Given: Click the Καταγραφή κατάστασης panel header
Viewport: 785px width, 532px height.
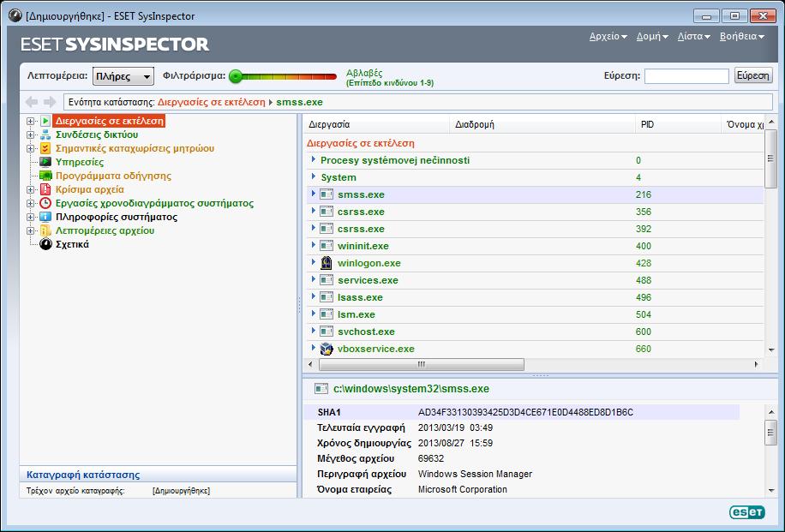Looking at the screenshot, I should tap(159, 475).
